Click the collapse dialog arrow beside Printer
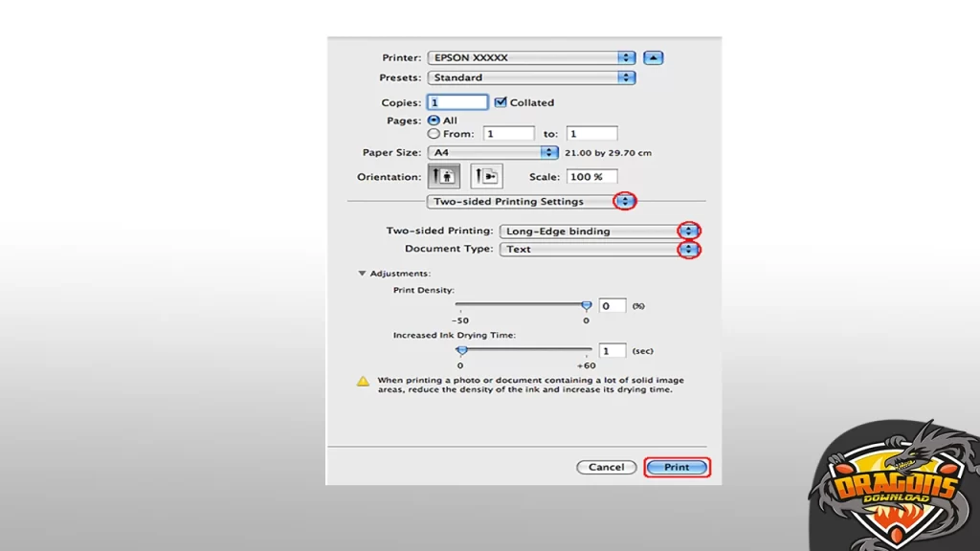This screenshot has height=551, width=980. pyautogui.click(x=653, y=57)
